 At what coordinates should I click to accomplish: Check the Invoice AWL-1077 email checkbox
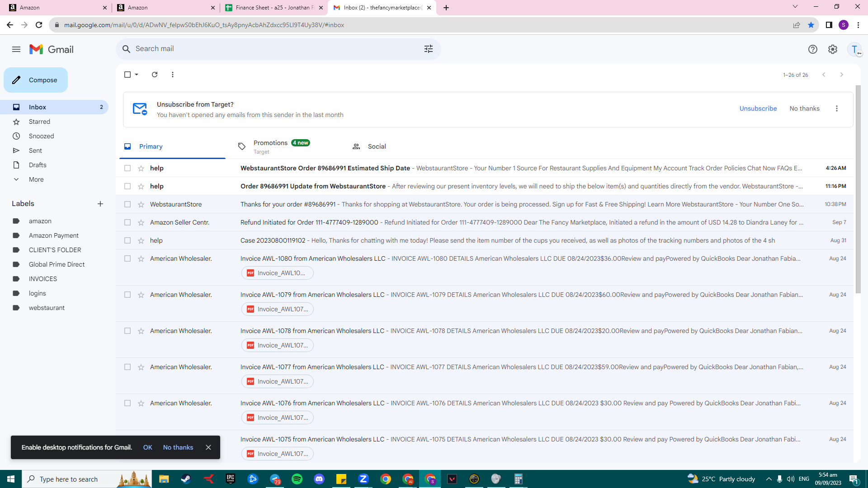[x=127, y=367]
